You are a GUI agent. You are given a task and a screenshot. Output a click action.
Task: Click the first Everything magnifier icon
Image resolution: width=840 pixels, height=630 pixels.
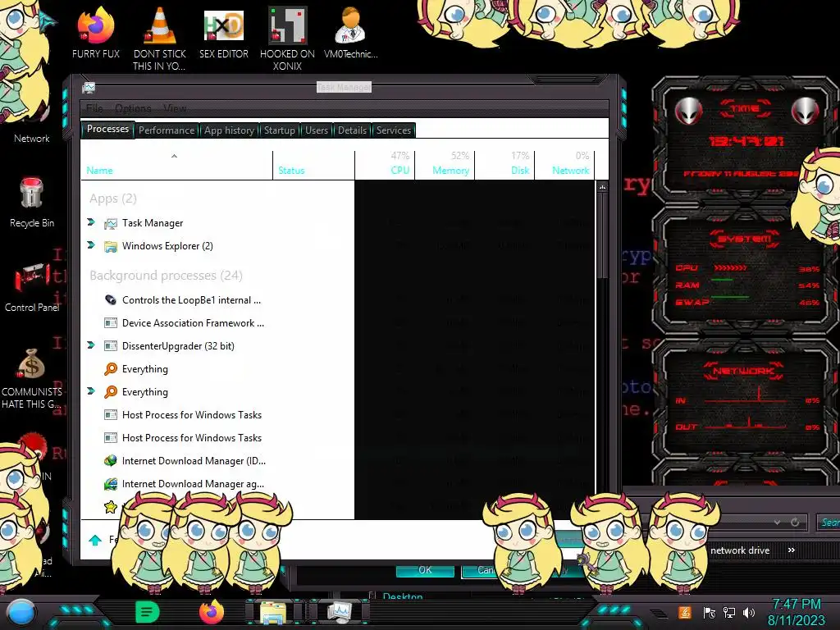pyautogui.click(x=111, y=369)
